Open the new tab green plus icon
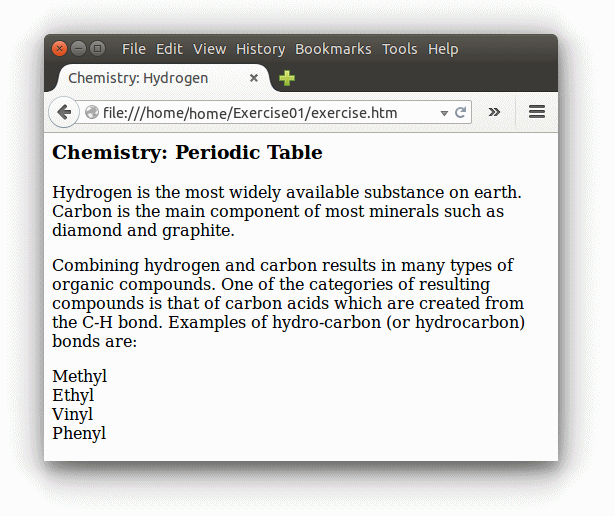615x516 pixels. [287, 78]
